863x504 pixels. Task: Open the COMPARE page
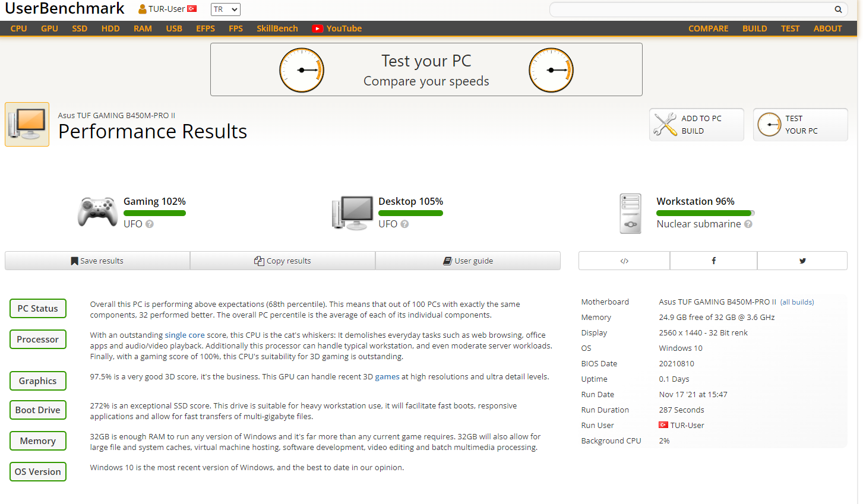point(709,28)
